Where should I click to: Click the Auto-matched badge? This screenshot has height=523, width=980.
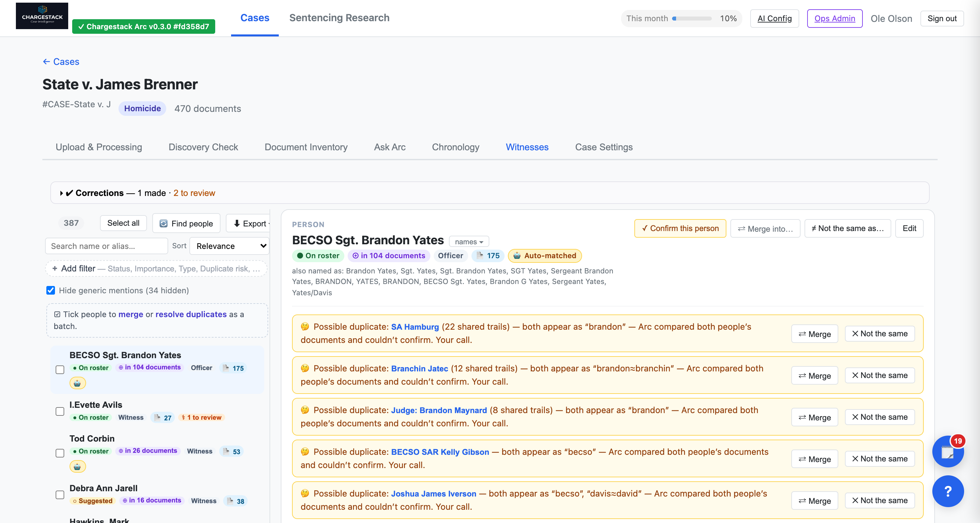point(545,256)
